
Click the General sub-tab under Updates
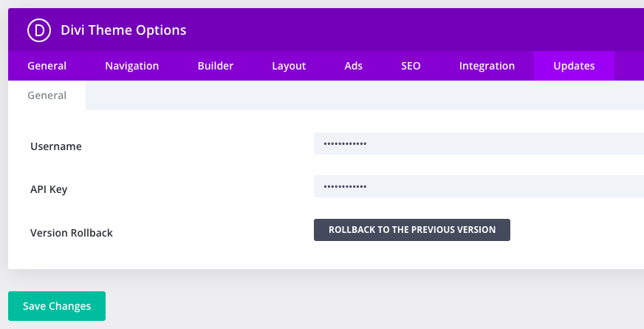pos(47,95)
